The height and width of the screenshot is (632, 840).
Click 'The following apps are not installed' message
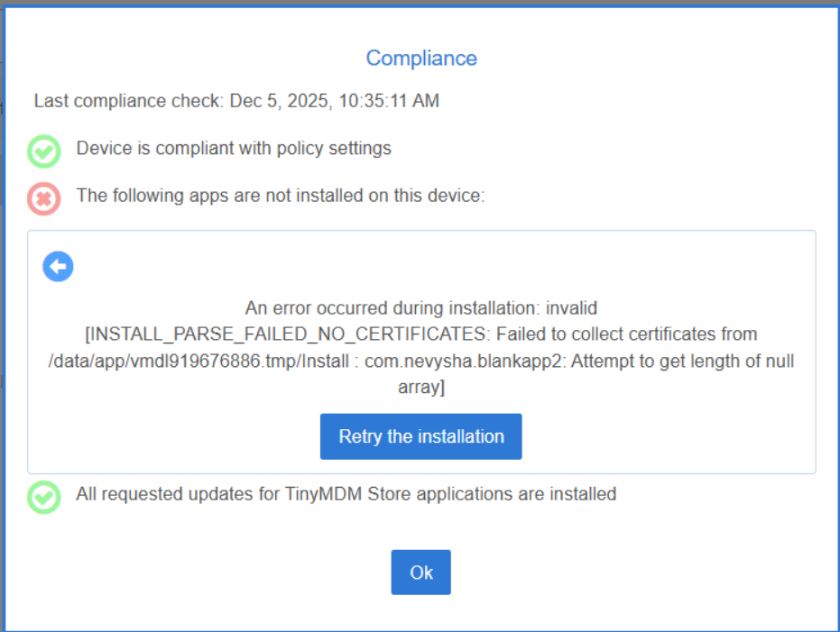point(281,195)
